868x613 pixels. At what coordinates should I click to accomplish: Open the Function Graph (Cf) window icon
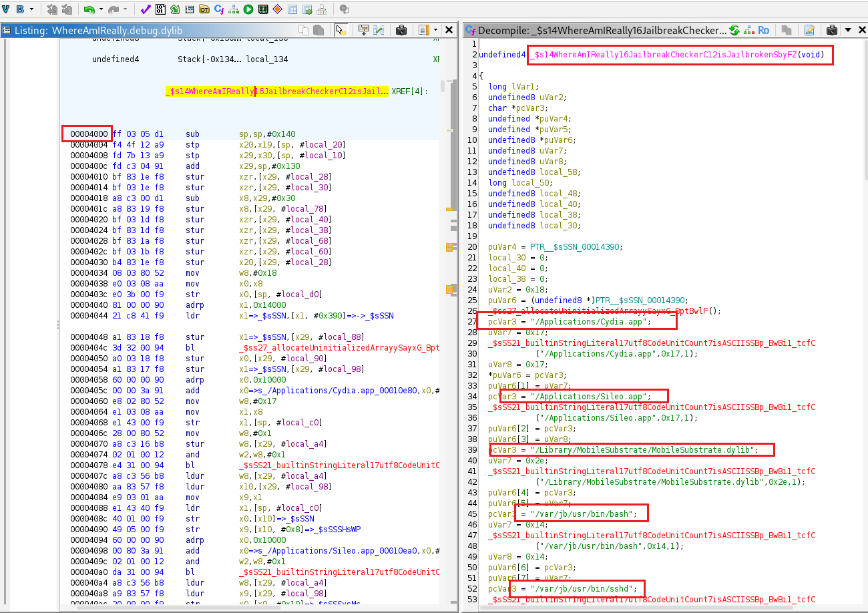coord(218,9)
